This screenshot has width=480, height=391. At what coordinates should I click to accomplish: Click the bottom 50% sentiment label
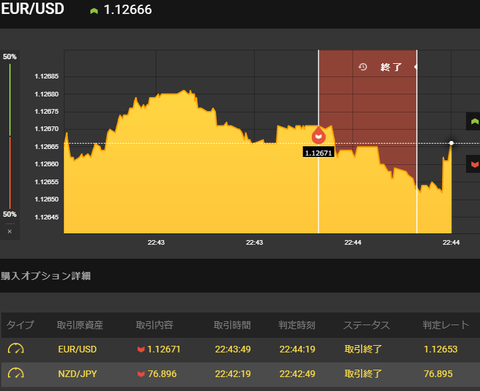(10, 214)
